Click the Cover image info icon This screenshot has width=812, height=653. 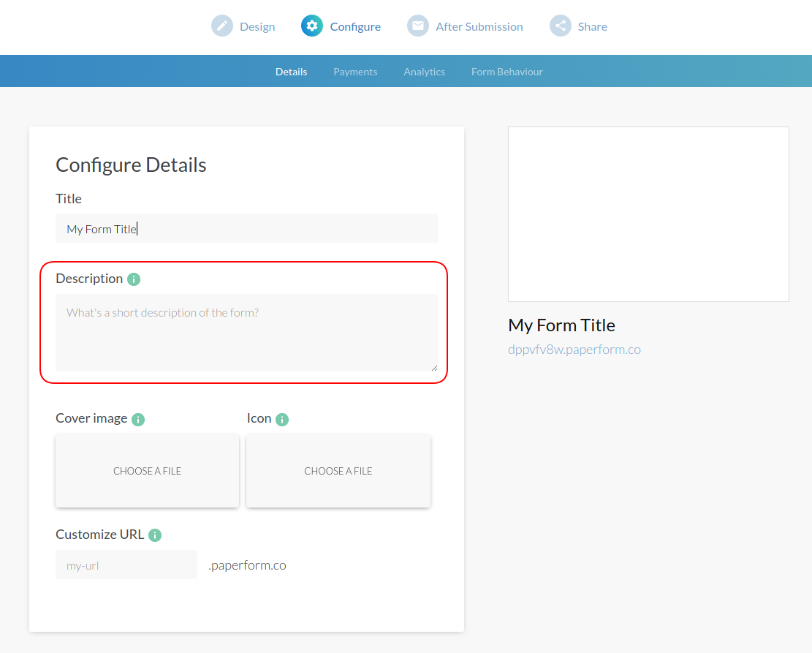(x=137, y=418)
